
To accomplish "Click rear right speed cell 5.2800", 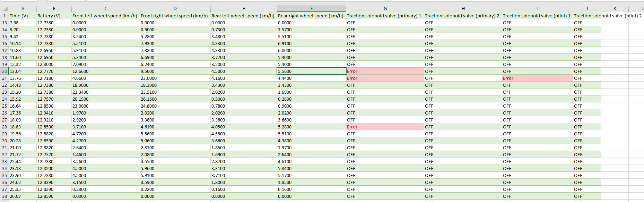I will tap(312, 127).
